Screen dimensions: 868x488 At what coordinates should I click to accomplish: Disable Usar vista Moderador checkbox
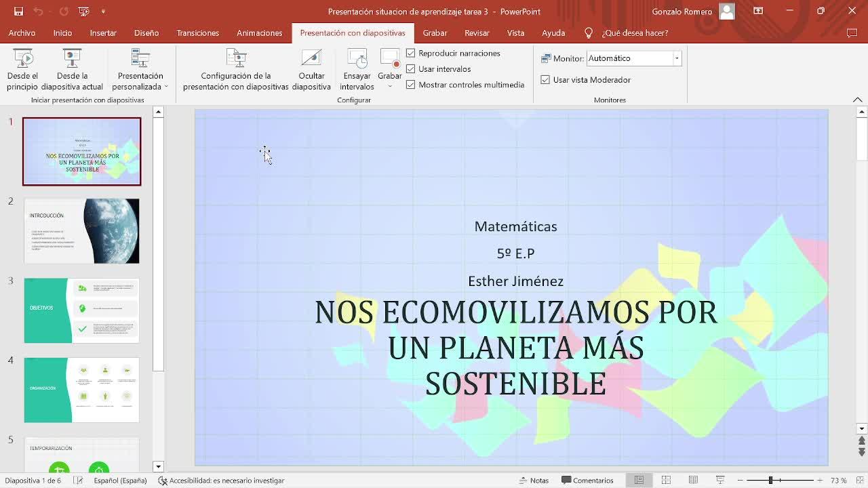(545, 79)
